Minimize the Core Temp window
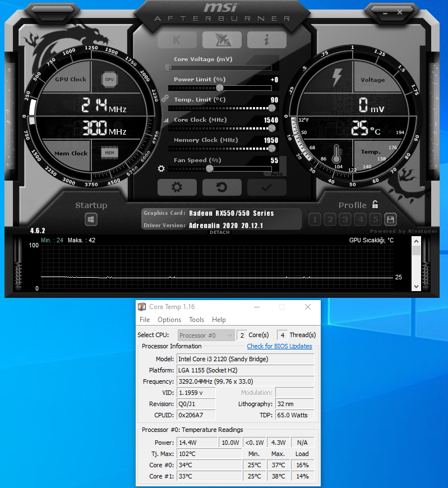The height and width of the screenshot is (488, 448). pyautogui.click(x=257, y=307)
